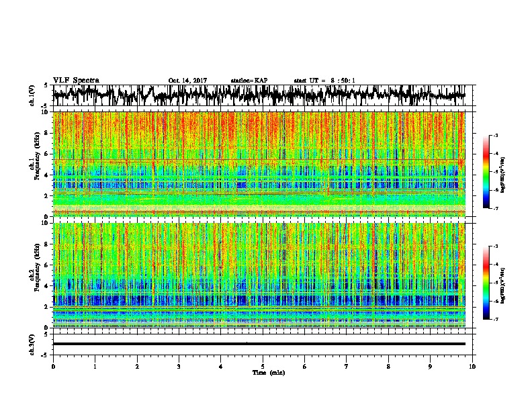Click the 'ch.3(V)' axis label
Screen dimensions: 532x411
pyautogui.click(x=32, y=345)
